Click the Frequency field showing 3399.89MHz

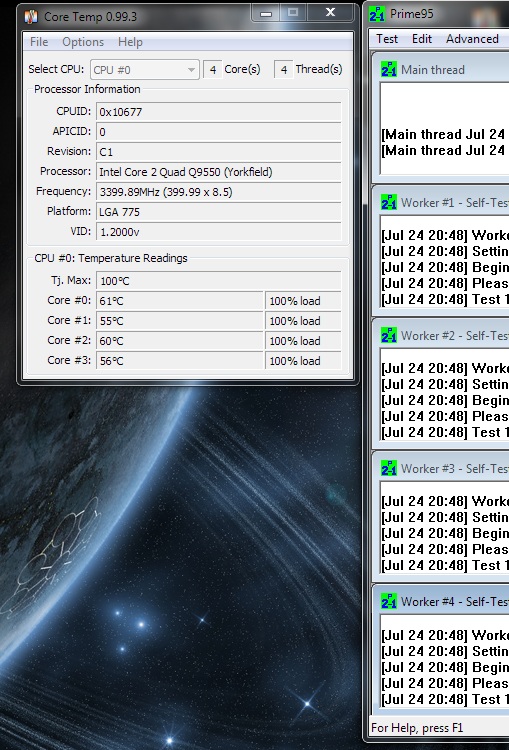point(219,192)
